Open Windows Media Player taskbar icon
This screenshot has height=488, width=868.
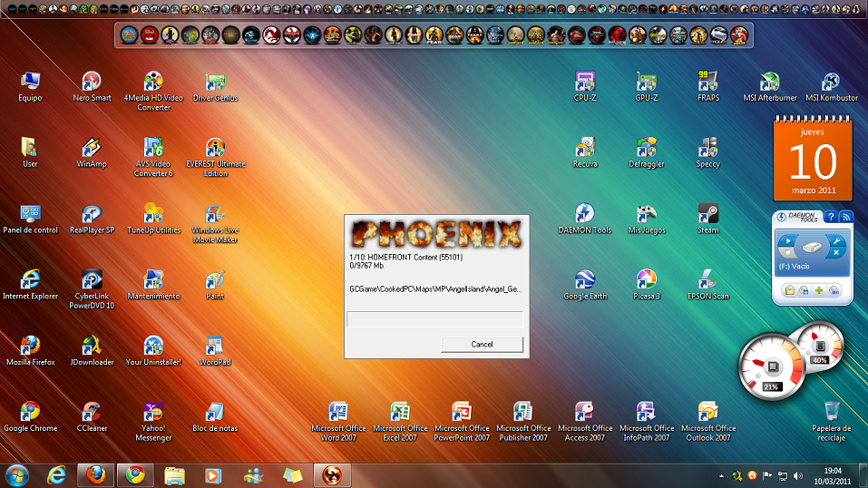coord(213,476)
